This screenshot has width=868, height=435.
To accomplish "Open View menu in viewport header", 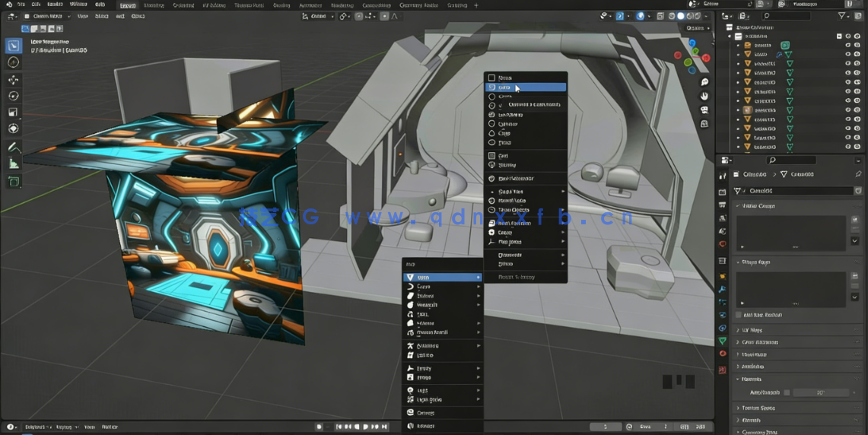I will click(82, 16).
